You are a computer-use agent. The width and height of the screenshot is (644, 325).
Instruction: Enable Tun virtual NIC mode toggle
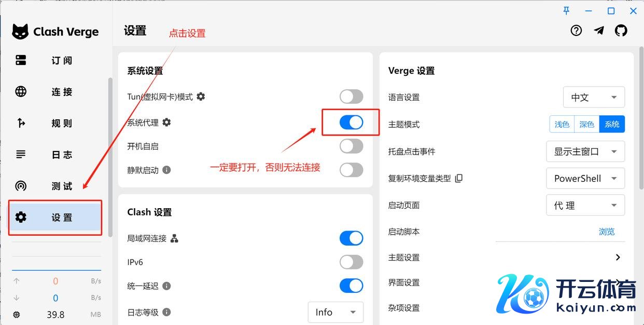coord(351,97)
